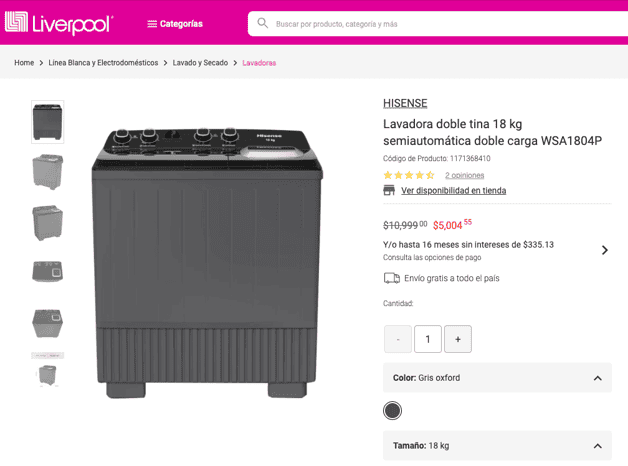Go to Home breadcrumb

(x=24, y=63)
